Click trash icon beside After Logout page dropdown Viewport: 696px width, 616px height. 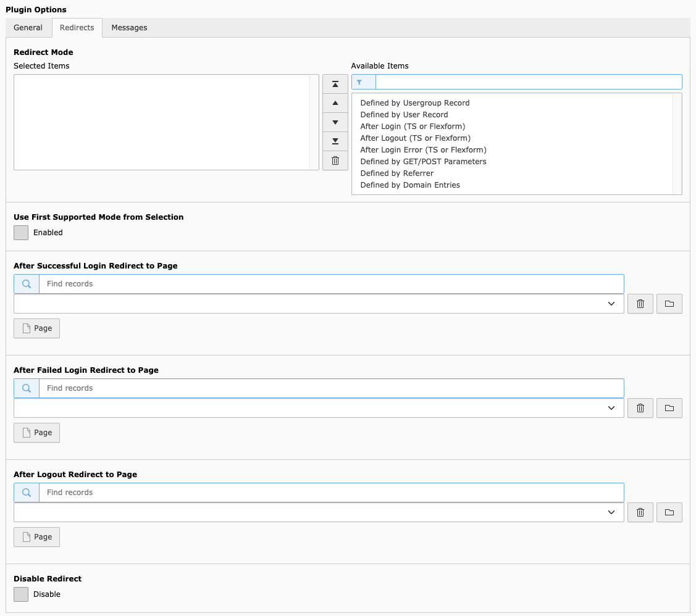click(x=640, y=512)
